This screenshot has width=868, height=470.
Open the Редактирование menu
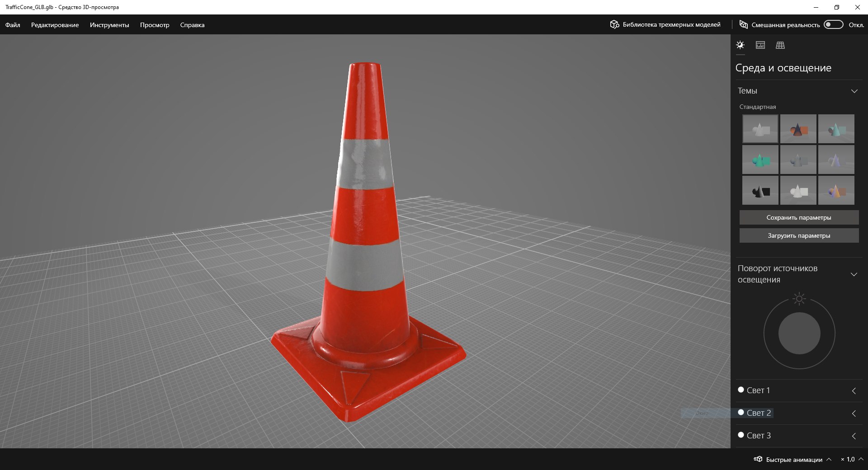click(x=55, y=25)
